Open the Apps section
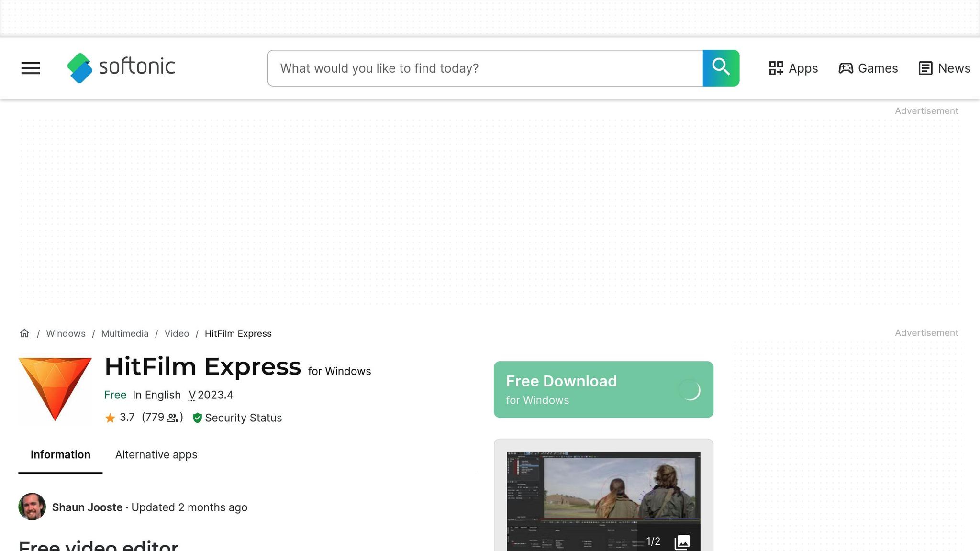 [793, 68]
